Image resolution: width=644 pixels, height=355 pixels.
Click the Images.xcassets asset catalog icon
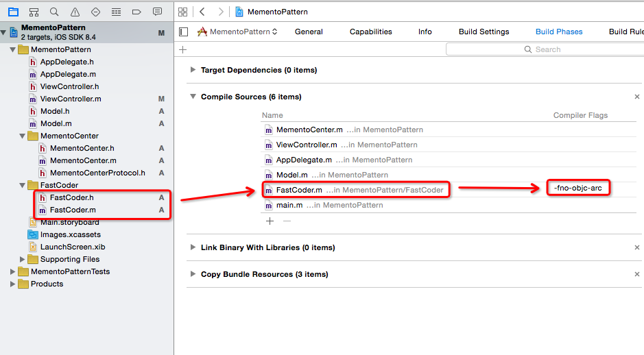click(x=32, y=235)
